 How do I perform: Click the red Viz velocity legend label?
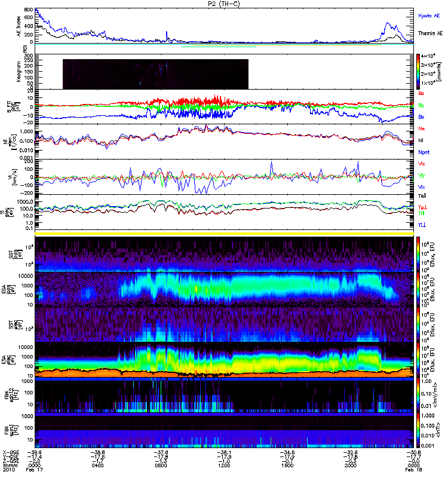(x=422, y=164)
